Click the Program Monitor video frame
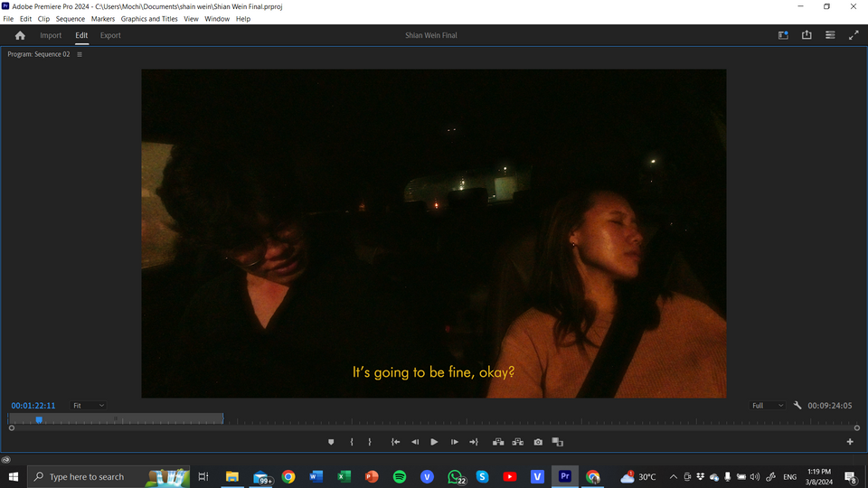The height and width of the screenshot is (488, 868). click(433, 233)
